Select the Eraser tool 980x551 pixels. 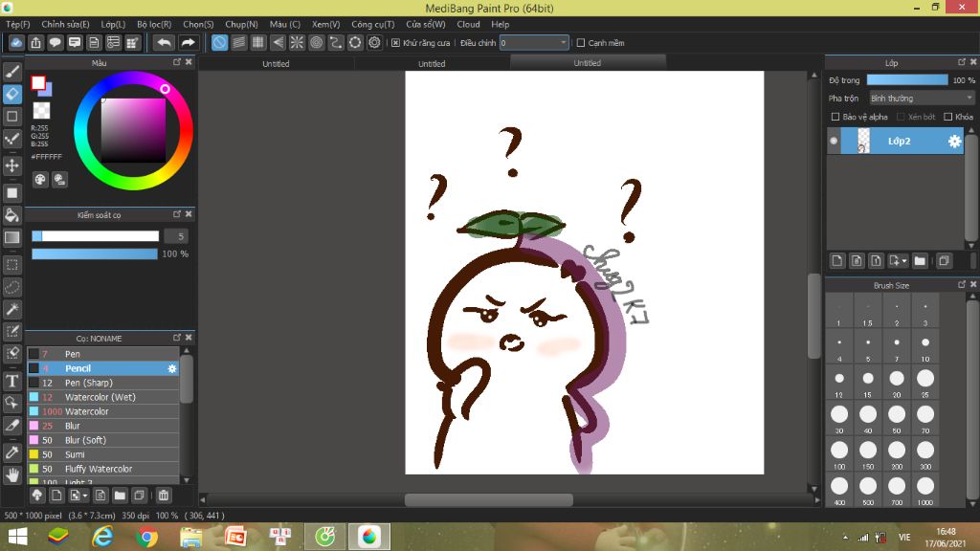coord(11,94)
